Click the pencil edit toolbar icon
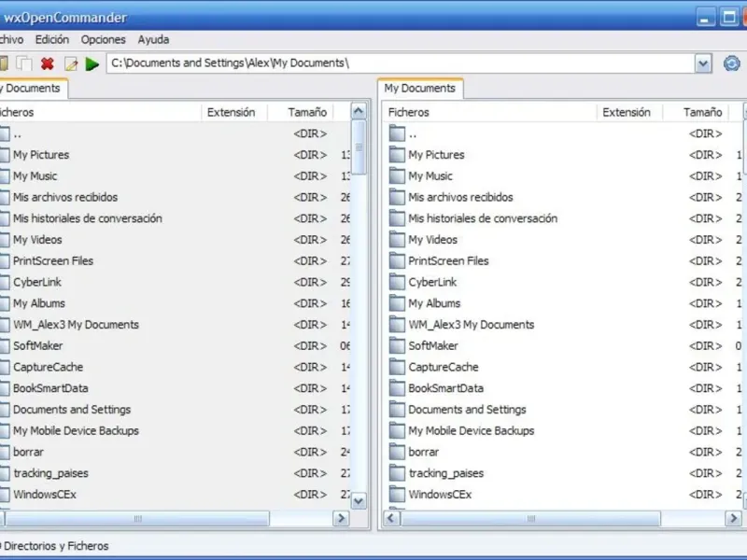The height and width of the screenshot is (560, 747). pyautogui.click(x=71, y=63)
